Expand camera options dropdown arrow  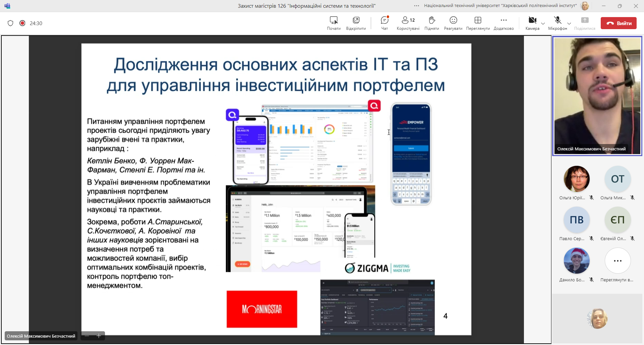543,23
